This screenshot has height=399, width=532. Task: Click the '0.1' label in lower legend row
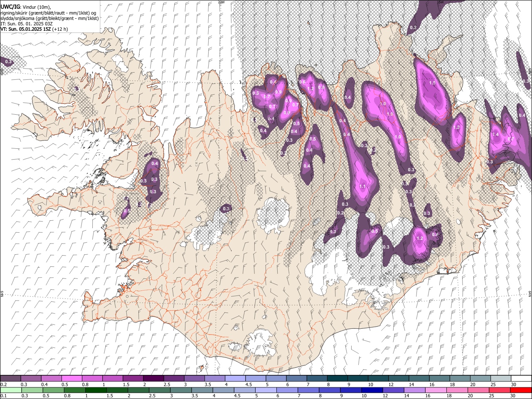3,396
